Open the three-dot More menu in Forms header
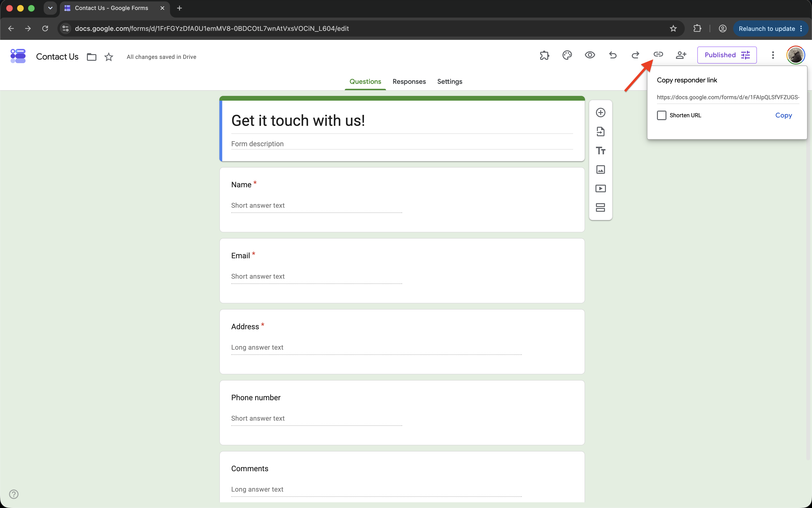 point(773,55)
